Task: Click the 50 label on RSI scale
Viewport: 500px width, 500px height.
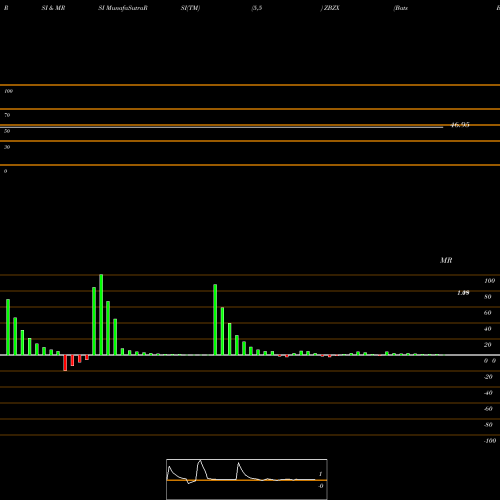Action: click(7, 131)
